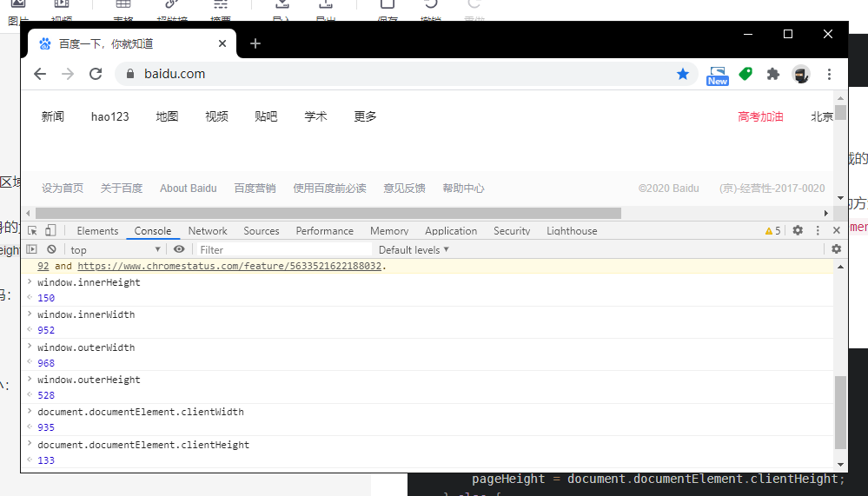Switch to the Console tab

click(153, 231)
